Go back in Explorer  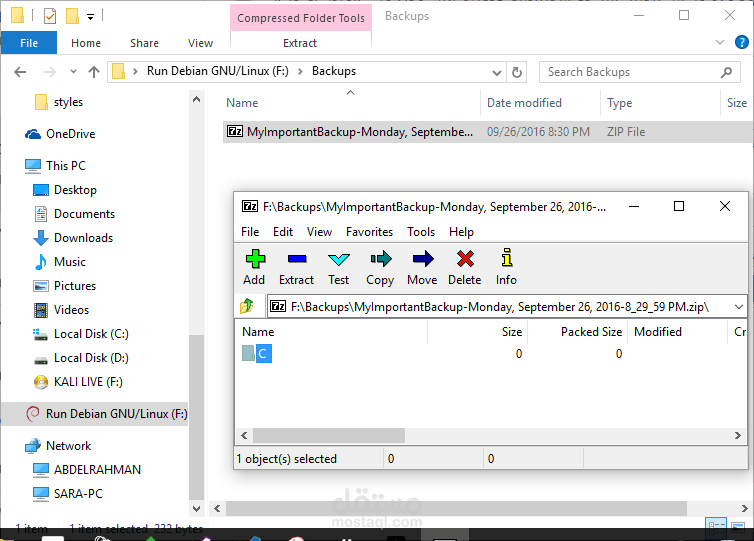pyautogui.click(x=20, y=72)
